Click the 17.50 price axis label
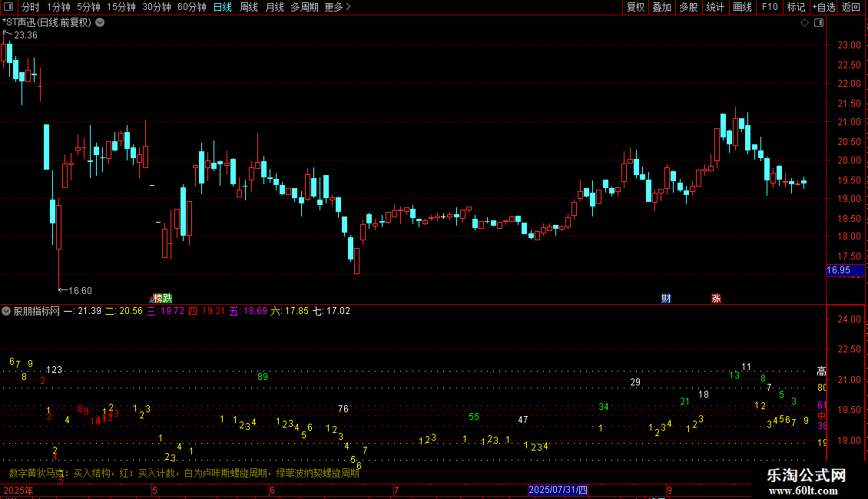The image size is (868, 499). click(x=849, y=256)
